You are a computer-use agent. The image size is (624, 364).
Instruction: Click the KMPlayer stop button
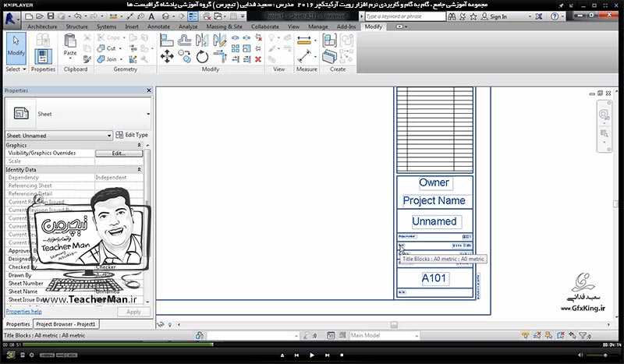(x=342, y=355)
